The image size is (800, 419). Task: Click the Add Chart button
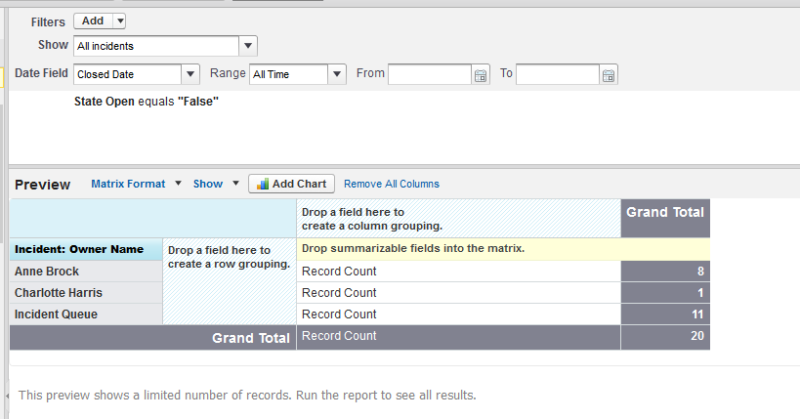coord(291,184)
